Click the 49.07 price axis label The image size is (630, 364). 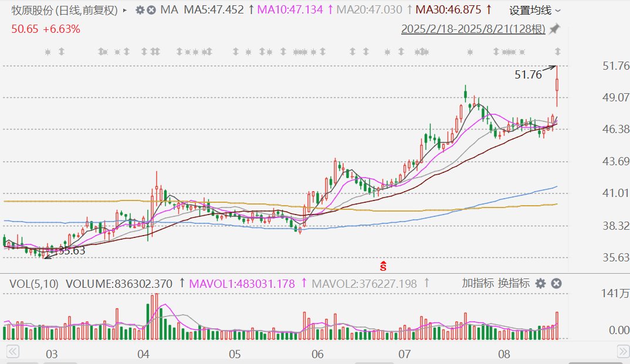coord(616,97)
